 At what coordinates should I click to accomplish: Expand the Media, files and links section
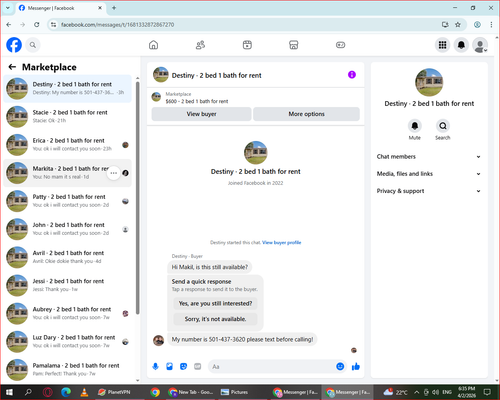pyautogui.click(x=429, y=174)
